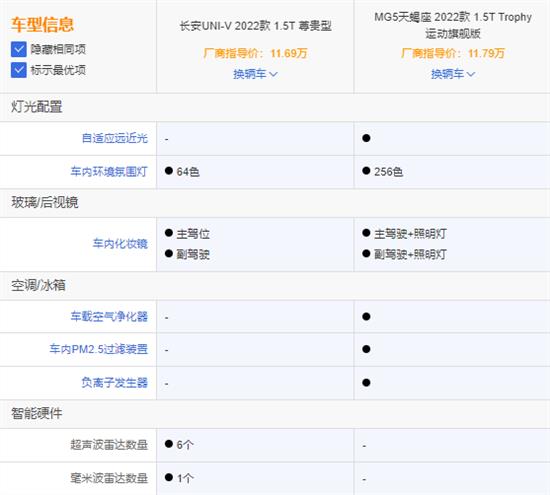Screen dimensions: 550x495
Task: Open the MG5天蝎座 2022款 1.5T Trophy title
Action: click(453, 25)
